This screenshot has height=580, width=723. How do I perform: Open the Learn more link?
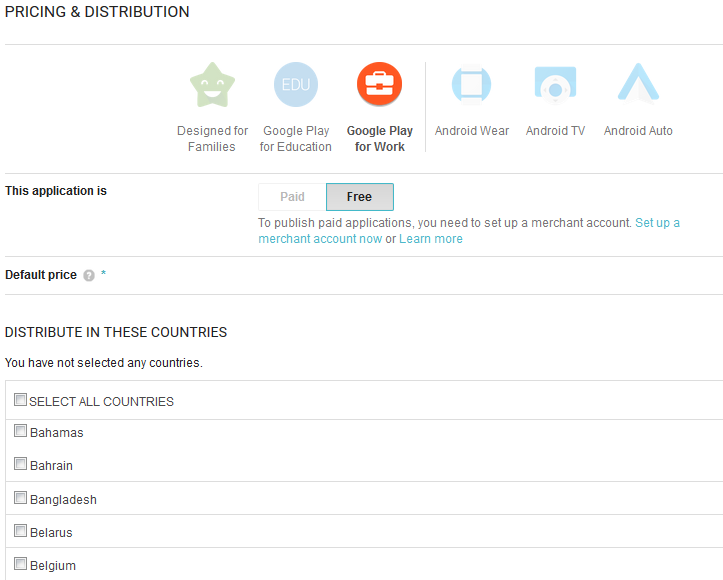pyautogui.click(x=431, y=239)
